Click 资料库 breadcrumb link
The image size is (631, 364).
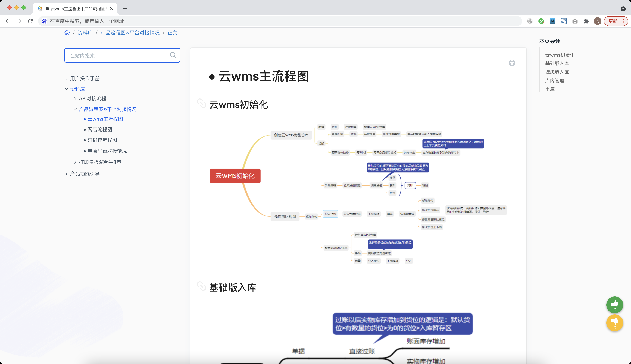point(85,33)
